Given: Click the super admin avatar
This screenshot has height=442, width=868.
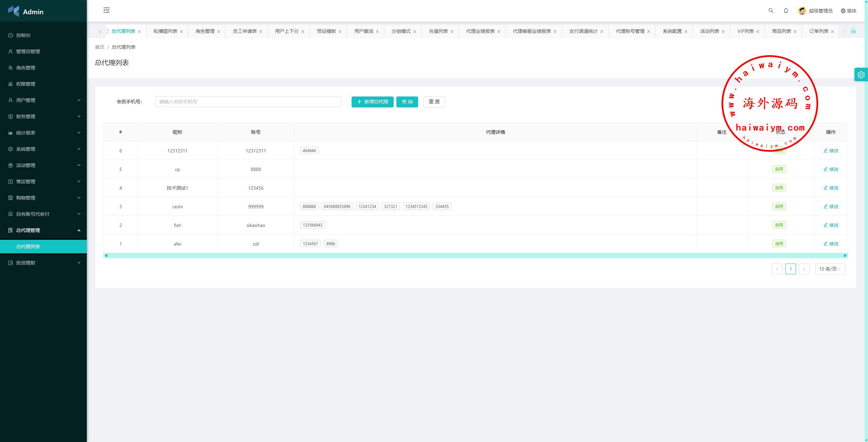Looking at the screenshot, I should coord(802,11).
